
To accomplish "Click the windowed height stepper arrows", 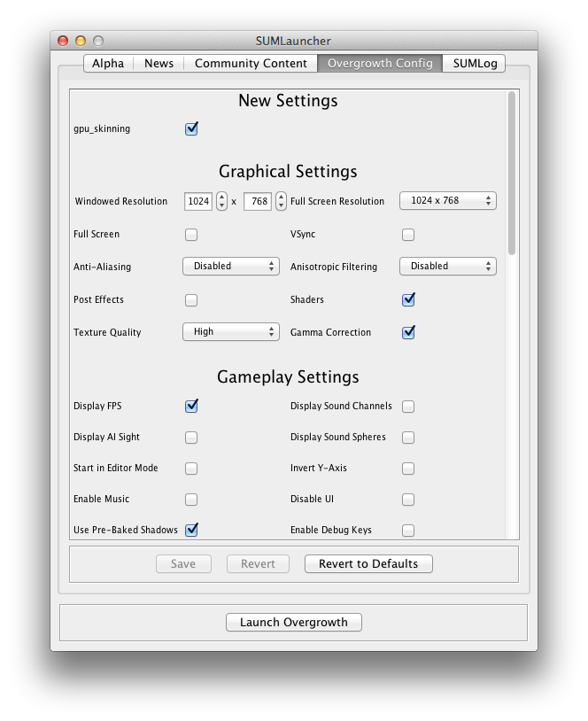I will (281, 201).
